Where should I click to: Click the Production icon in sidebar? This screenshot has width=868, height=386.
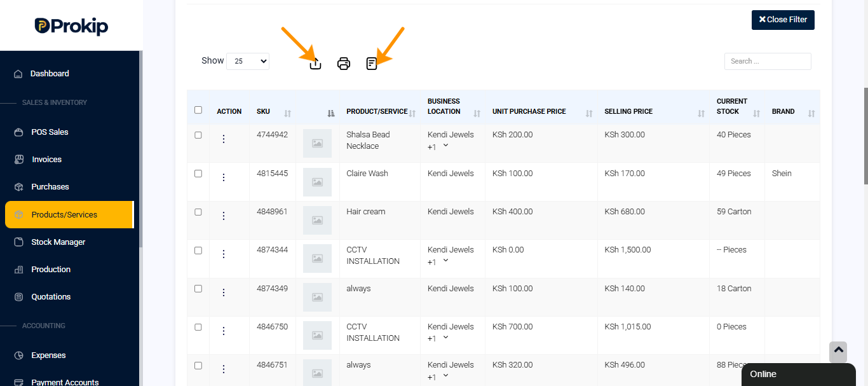[18, 270]
